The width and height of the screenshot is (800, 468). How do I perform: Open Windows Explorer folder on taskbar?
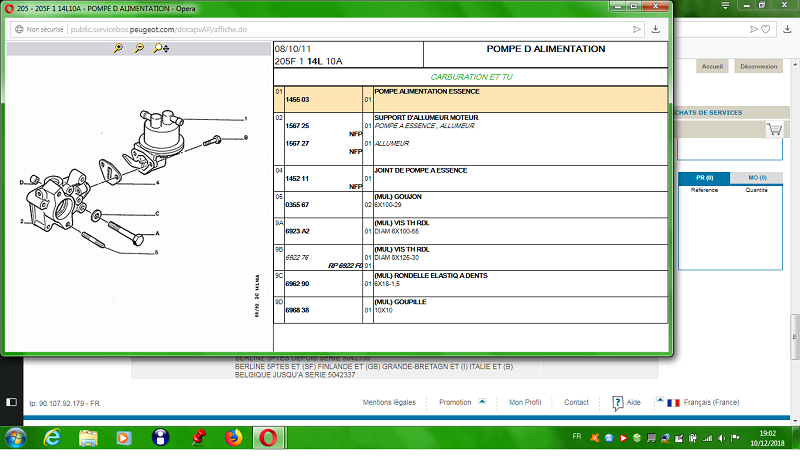[x=88, y=438]
